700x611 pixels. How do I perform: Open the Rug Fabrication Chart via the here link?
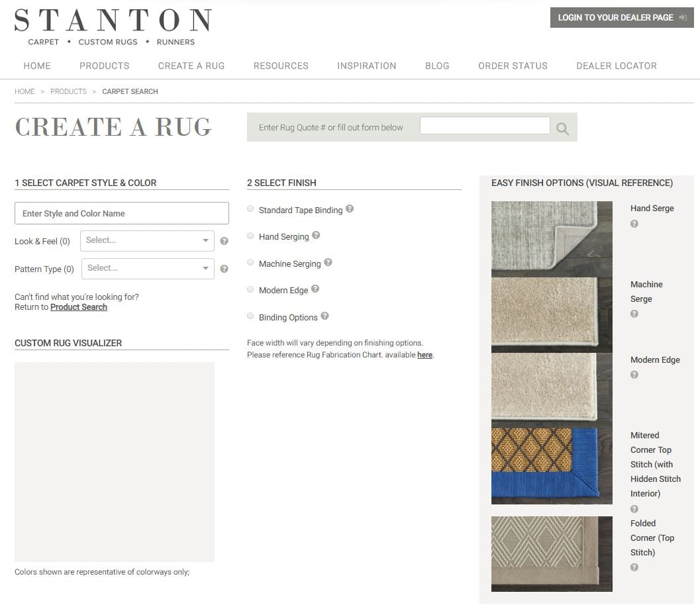[425, 355]
